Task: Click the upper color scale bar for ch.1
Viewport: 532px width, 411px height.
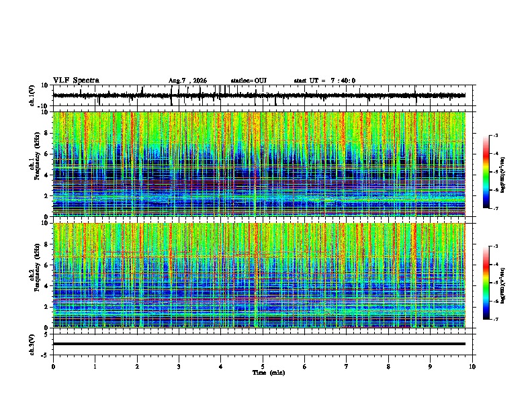Action: coord(486,172)
